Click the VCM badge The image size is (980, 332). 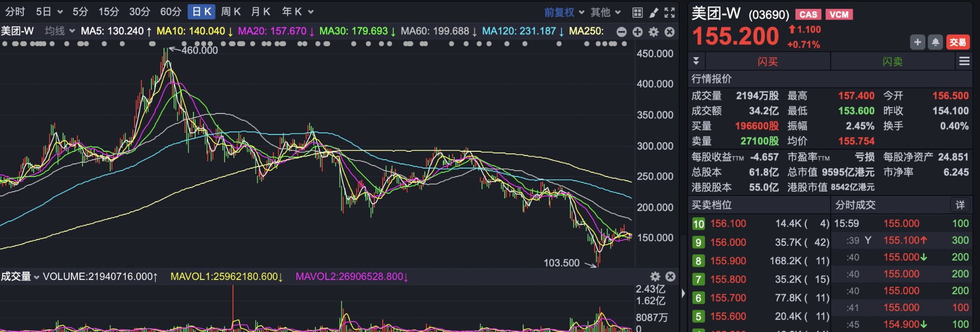click(839, 15)
